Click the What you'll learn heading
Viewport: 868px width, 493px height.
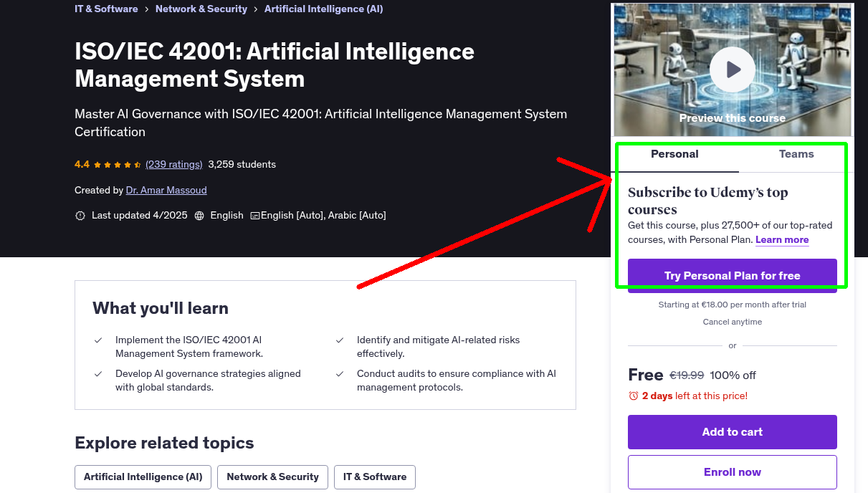161,308
